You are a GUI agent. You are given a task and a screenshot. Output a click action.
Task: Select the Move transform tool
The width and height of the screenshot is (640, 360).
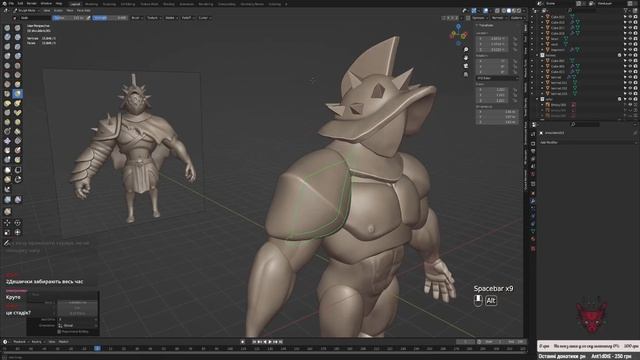pyautogui.click(x=7, y=222)
